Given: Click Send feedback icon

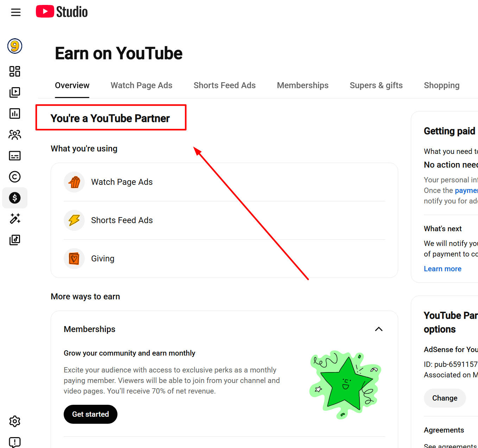Looking at the screenshot, I should click(x=15, y=442).
